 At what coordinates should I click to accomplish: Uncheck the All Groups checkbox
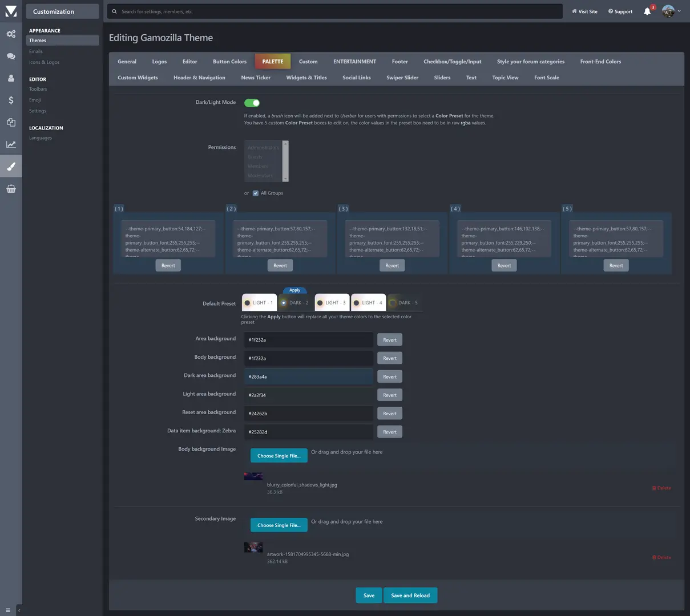point(256,193)
